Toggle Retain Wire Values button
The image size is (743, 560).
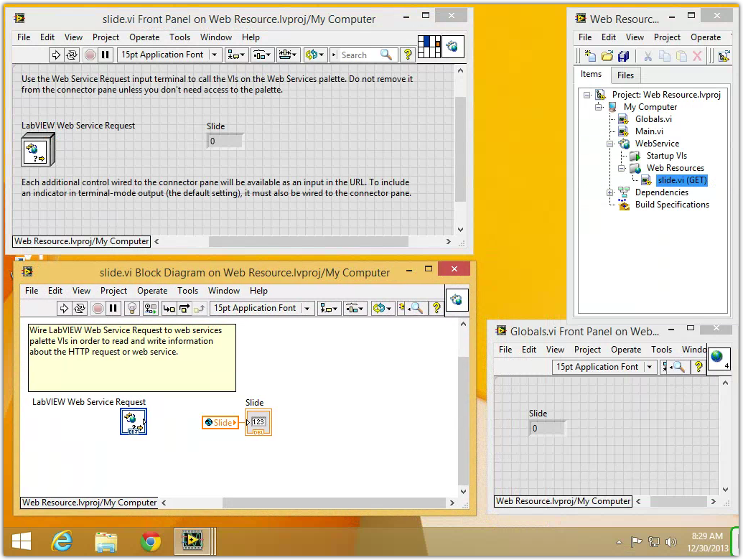150,308
